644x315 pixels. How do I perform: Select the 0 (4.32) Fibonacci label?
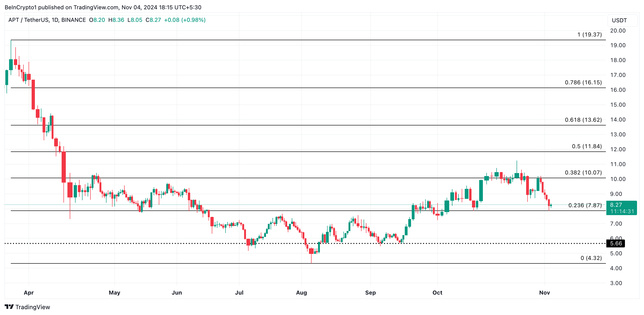click(x=591, y=258)
